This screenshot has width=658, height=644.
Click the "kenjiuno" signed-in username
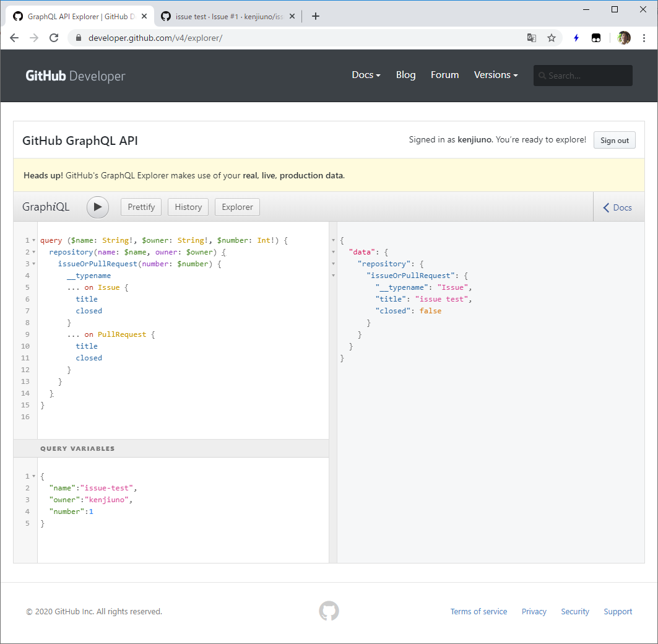tap(474, 140)
